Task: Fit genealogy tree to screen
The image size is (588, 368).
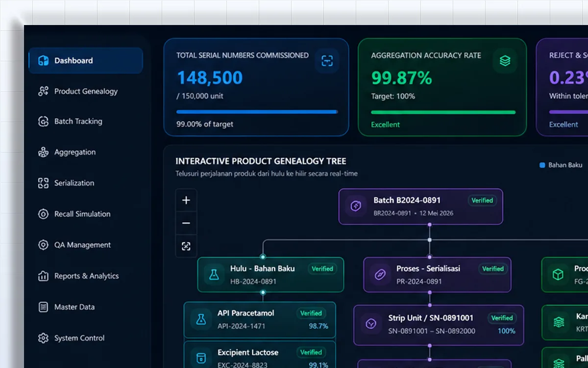Action: 186,246
